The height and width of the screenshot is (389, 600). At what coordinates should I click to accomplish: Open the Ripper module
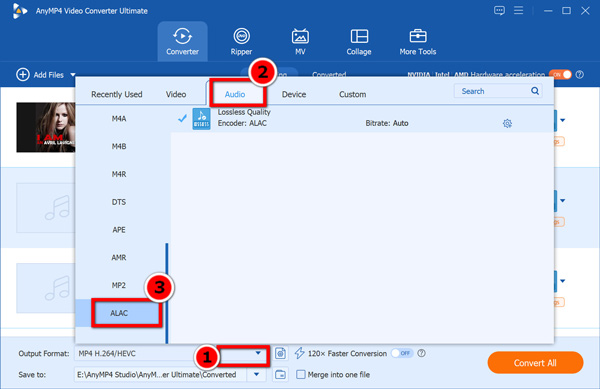coord(241,41)
